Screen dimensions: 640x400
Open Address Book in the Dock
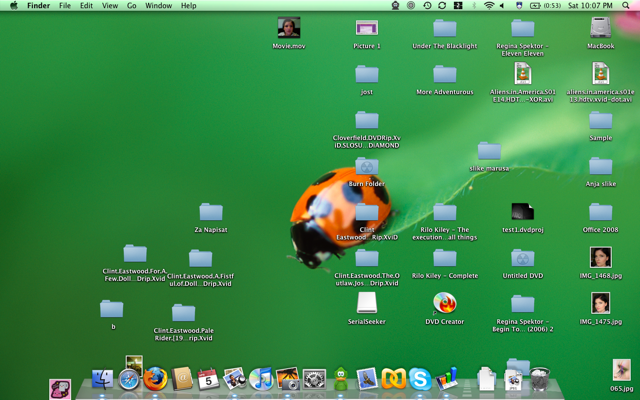coord(182,378)
